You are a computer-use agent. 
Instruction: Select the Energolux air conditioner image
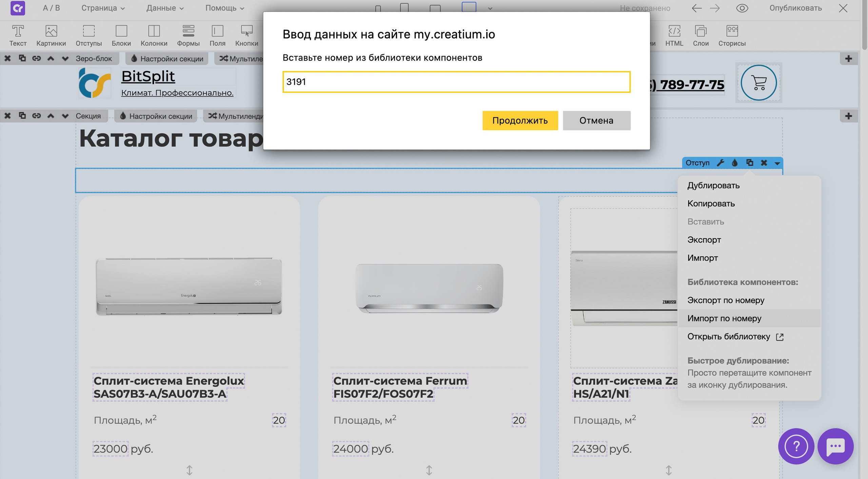click(x=189, y=286)
